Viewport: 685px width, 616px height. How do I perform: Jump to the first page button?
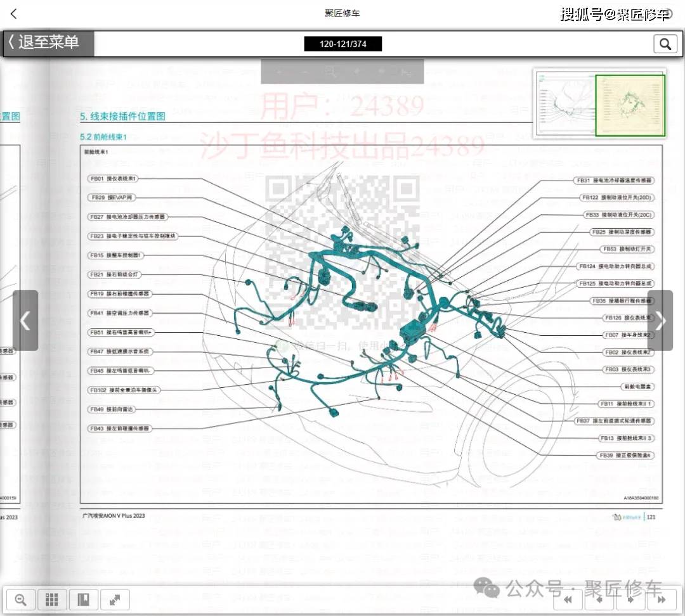pos(568,600)
